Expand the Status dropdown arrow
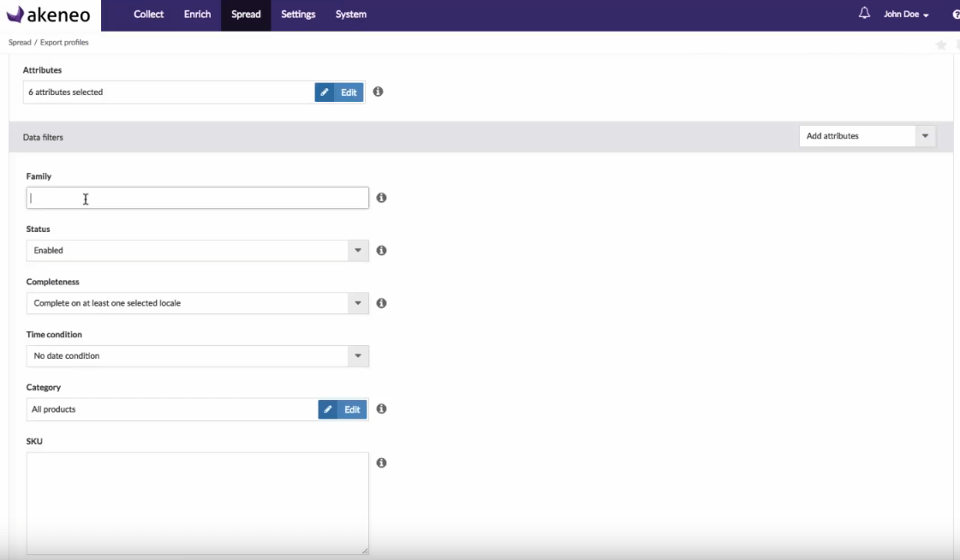Viewport: 960px width, 560px height. [x=358, y=250]
